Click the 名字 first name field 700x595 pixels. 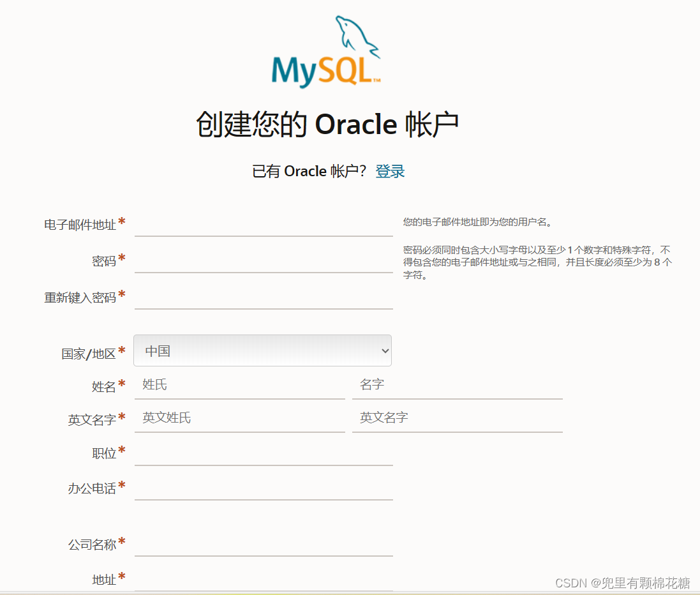coord(457,385)
